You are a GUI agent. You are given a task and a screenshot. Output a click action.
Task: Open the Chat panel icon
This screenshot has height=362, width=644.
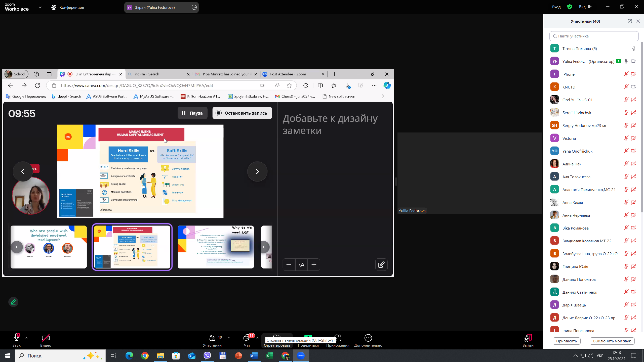point(247,338)
